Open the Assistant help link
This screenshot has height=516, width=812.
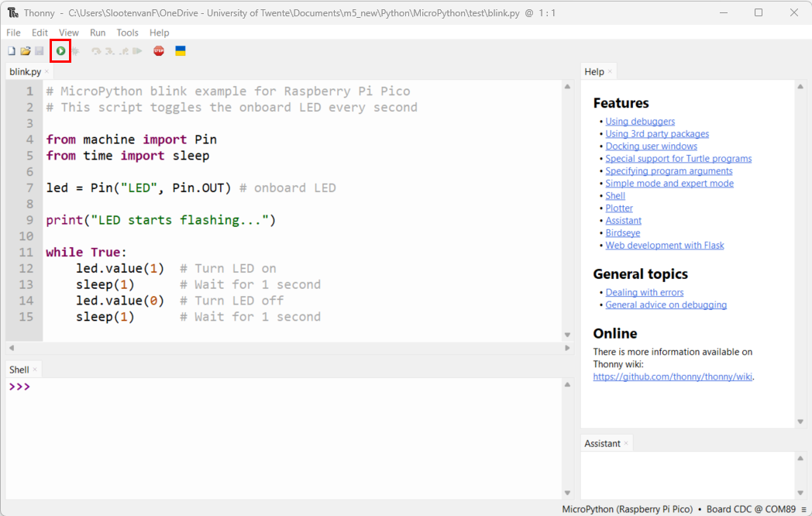click(624, 221)
